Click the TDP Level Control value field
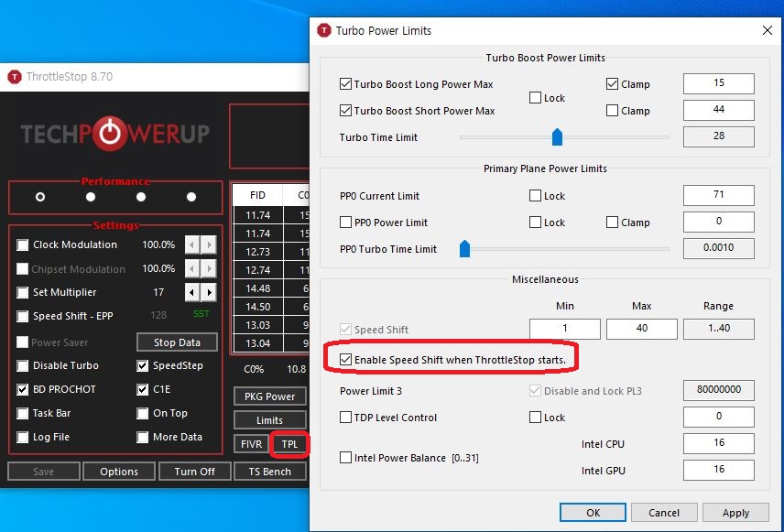 point(718,417)
